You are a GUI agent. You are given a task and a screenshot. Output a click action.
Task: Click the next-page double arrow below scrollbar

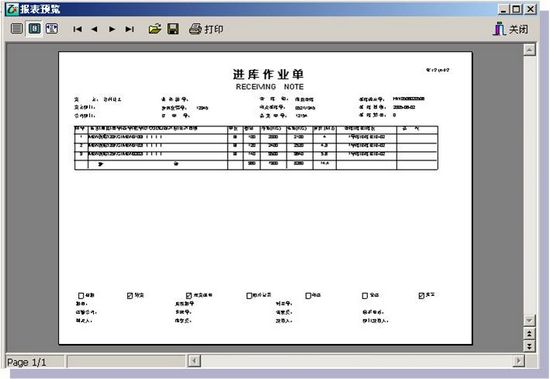click(x=529, y=346)
